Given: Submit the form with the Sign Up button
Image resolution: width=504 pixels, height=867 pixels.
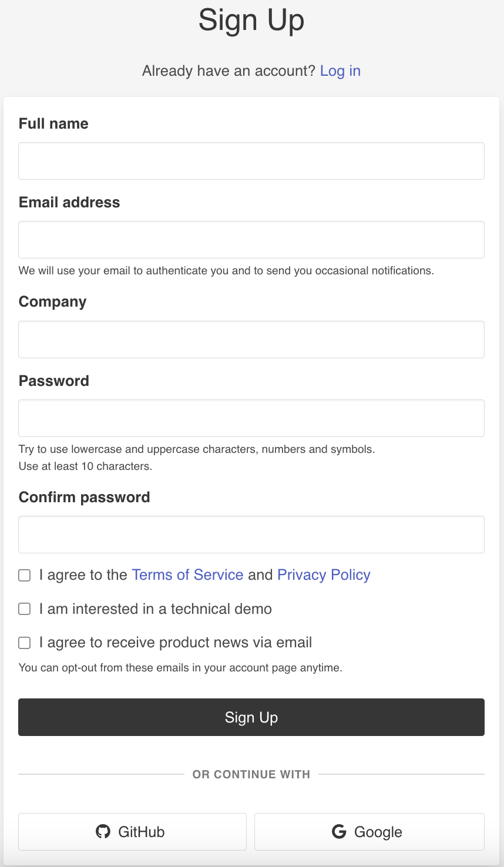Looking at the screenshot, I should coord(251,717).
